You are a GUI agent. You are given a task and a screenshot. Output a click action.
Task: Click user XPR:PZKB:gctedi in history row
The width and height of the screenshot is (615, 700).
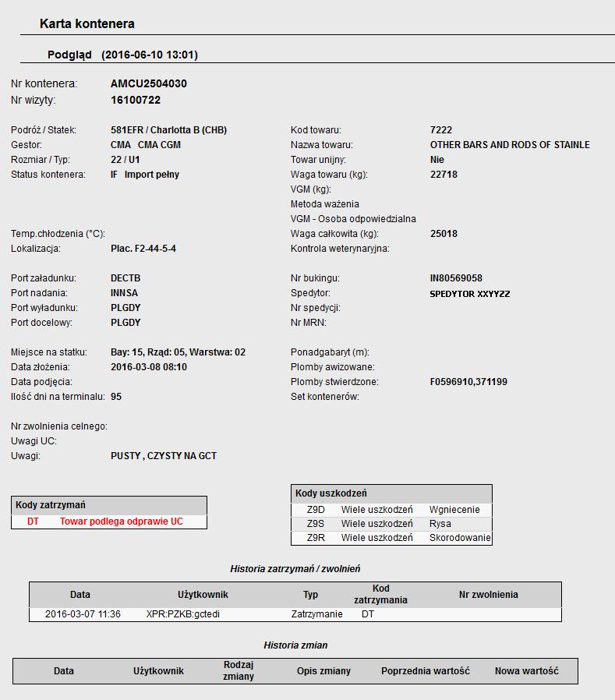pos(183,614)
